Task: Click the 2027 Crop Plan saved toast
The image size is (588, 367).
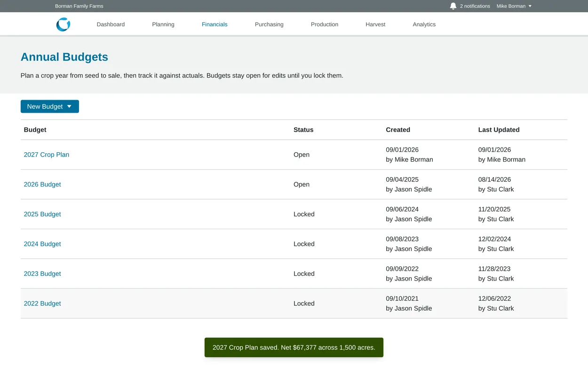Action: click(294, 348)
